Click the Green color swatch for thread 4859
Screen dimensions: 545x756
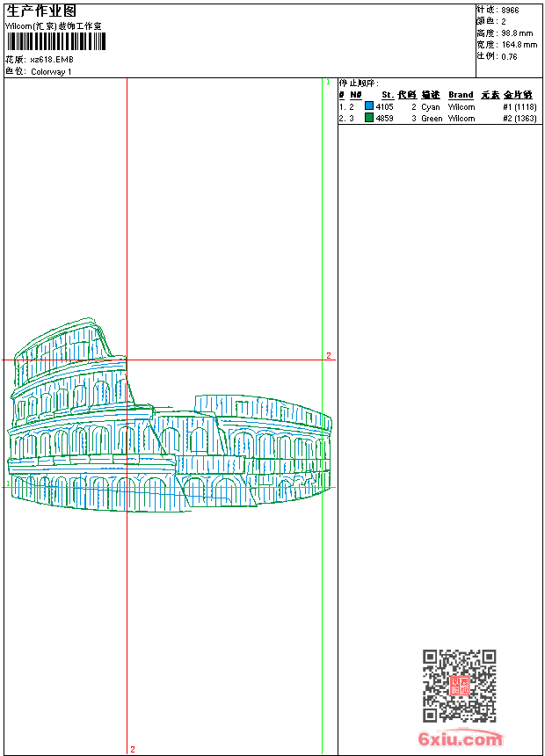pyautogui.click(x=369, y=118)
